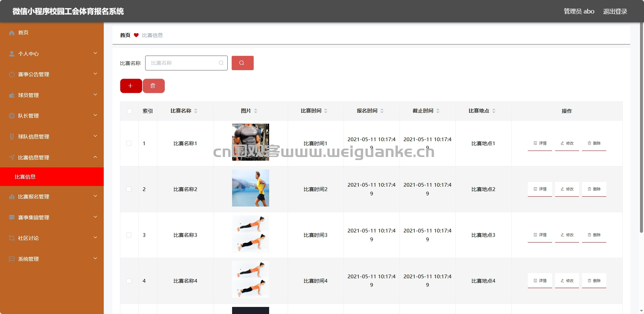Click 删除 for 比赛名称3

pos(594,235)
